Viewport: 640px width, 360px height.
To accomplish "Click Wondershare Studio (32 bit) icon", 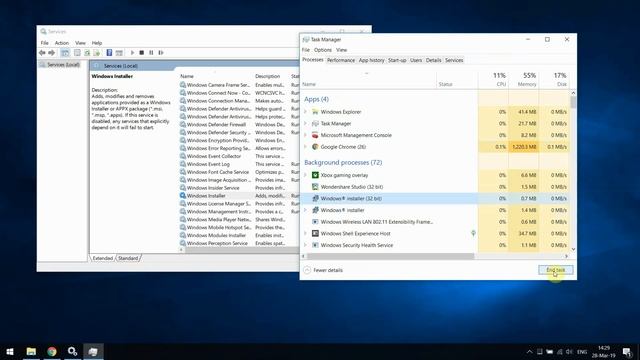I will coord(315,187).
